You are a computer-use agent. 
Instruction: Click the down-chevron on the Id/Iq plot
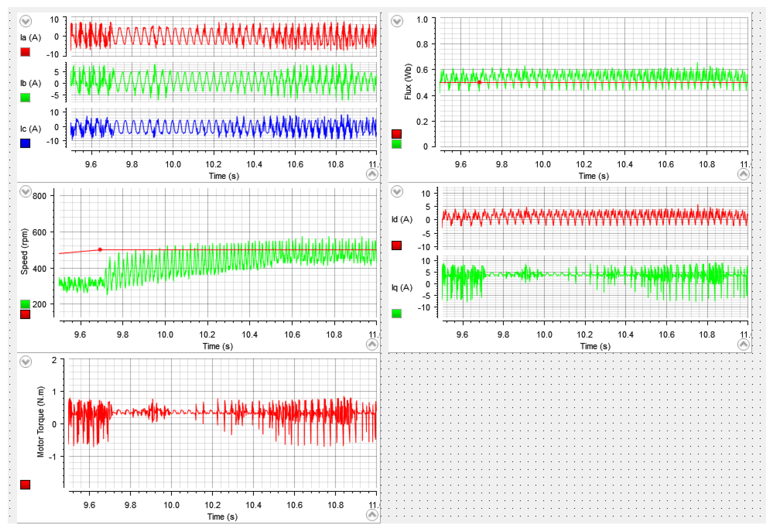397,192
